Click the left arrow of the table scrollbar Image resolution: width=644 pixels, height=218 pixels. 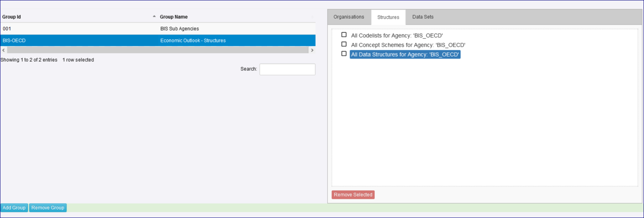pos(3,50)
